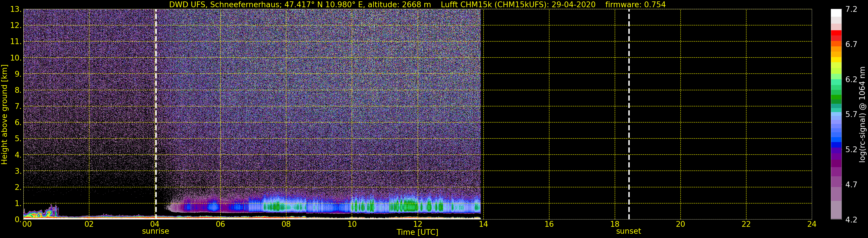The image size is (868, 238).
Task: Click the colorbar tick value '7.2'
Action: click(851, 9)
